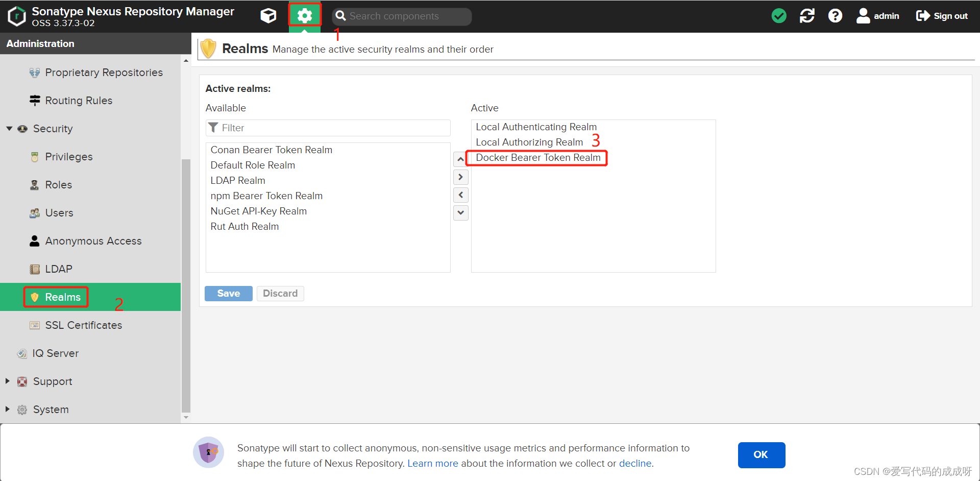
Task: Select System menu item
Action: pos(51,410)
